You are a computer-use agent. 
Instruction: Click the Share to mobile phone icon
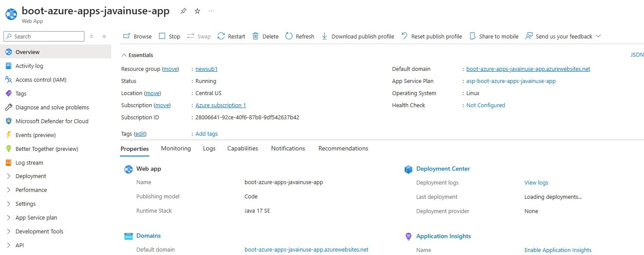coord(473,36)
